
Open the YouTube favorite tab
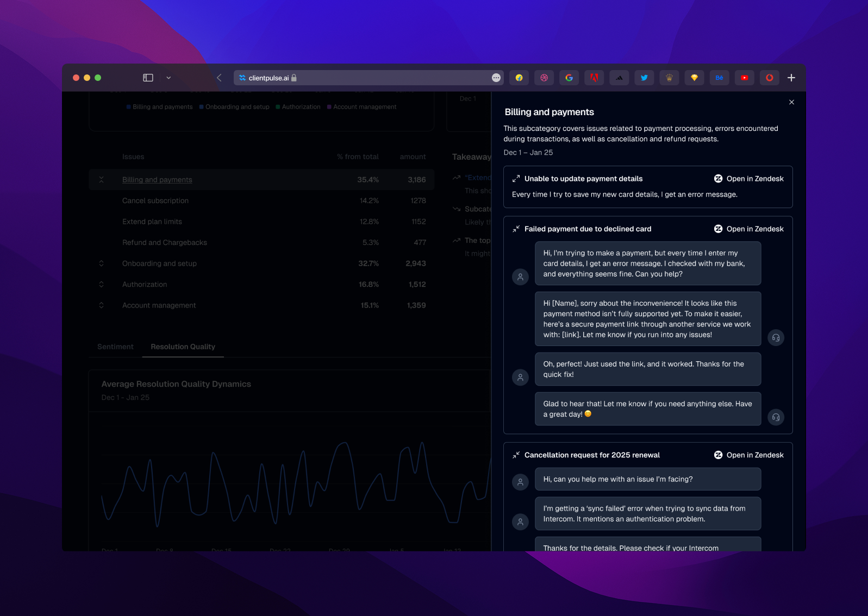coord(744,78)
